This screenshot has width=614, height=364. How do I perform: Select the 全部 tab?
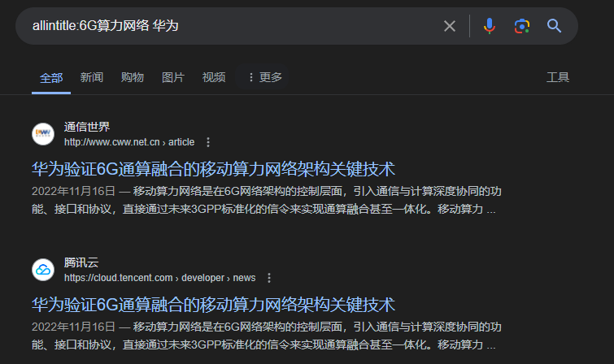coord(51,77)
